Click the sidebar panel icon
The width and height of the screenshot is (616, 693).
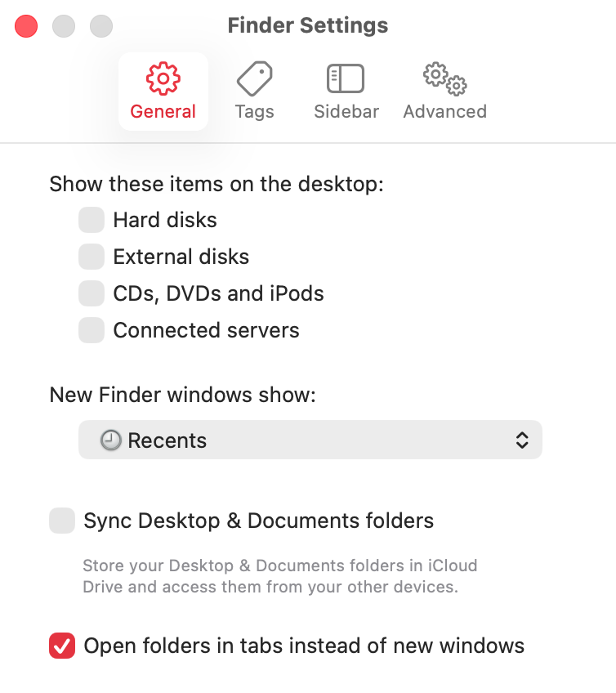coord(346,78)
